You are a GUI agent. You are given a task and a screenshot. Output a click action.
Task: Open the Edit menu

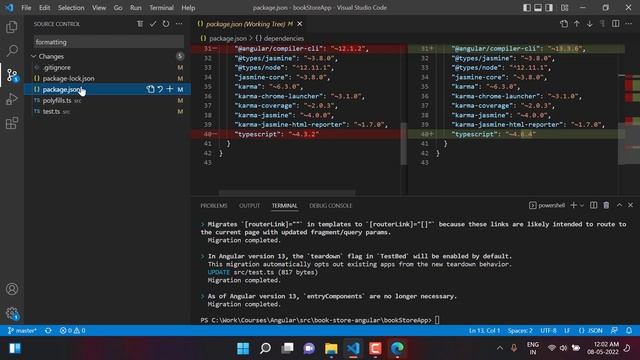44,8
